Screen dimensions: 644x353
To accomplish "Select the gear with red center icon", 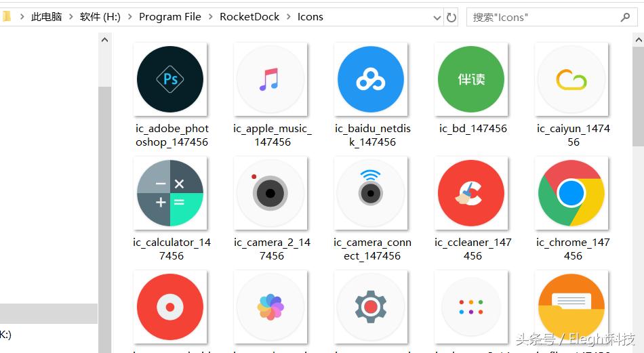I will (x=370, y=307).
